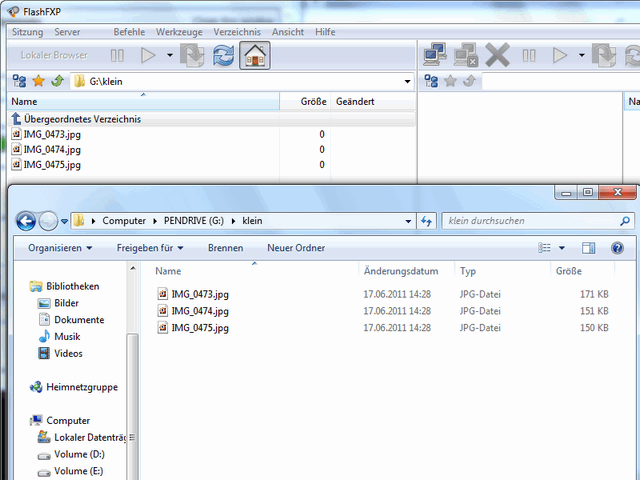This screenshot has height=480, width=640.
Task: Click the refresh icon in local toolbar
Action: (x=223, y=55)
